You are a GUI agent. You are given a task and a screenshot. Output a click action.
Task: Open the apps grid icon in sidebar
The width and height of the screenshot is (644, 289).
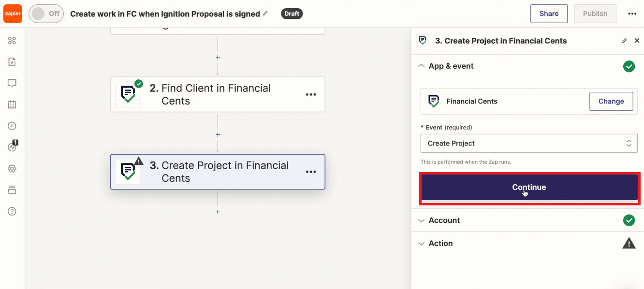12,41
